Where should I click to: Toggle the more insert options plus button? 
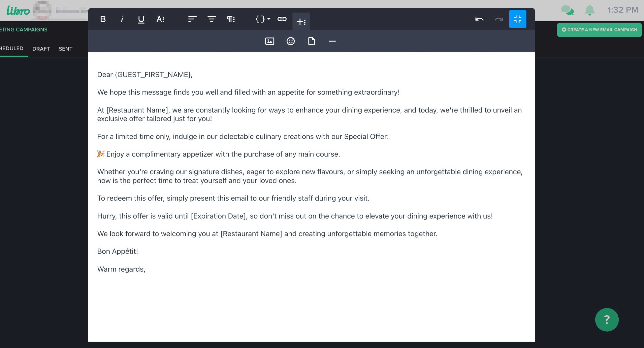pyautogui.click(x=301, y=22)
